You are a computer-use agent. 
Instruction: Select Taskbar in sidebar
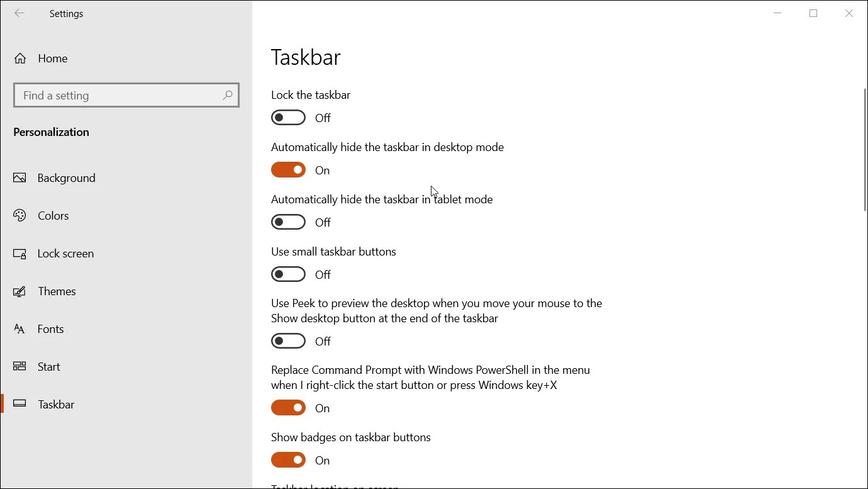126,404
